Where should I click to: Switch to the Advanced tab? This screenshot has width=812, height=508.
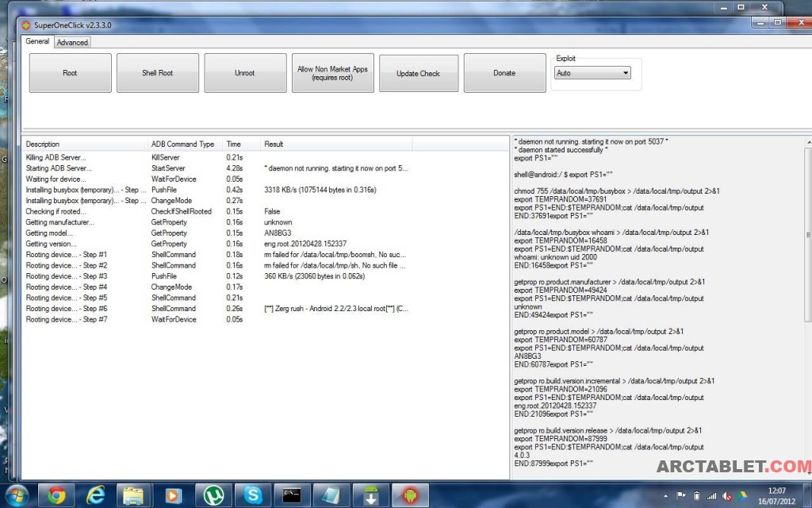pyautogui.click(x=72, y=43)
